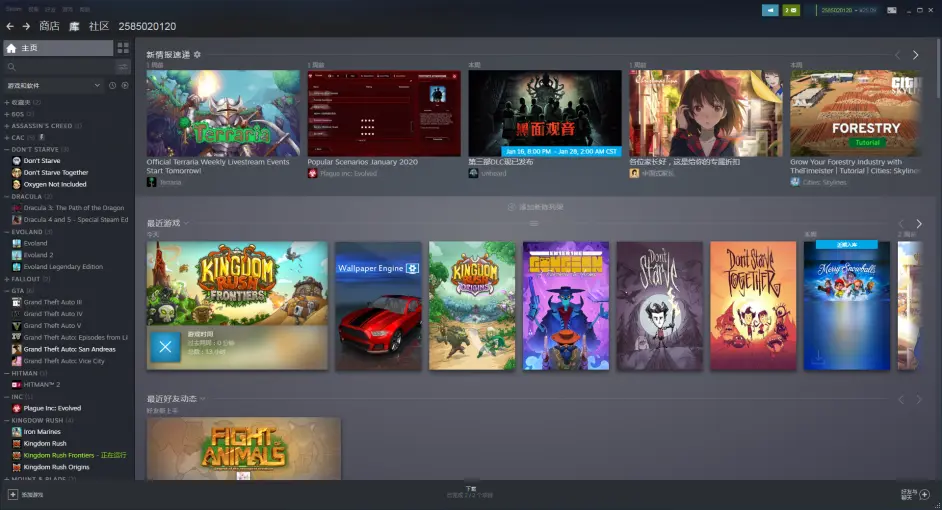The height and width of the screenshot is (510, 942).
Task: Click add a game plus icon
Action: [13, 494]
